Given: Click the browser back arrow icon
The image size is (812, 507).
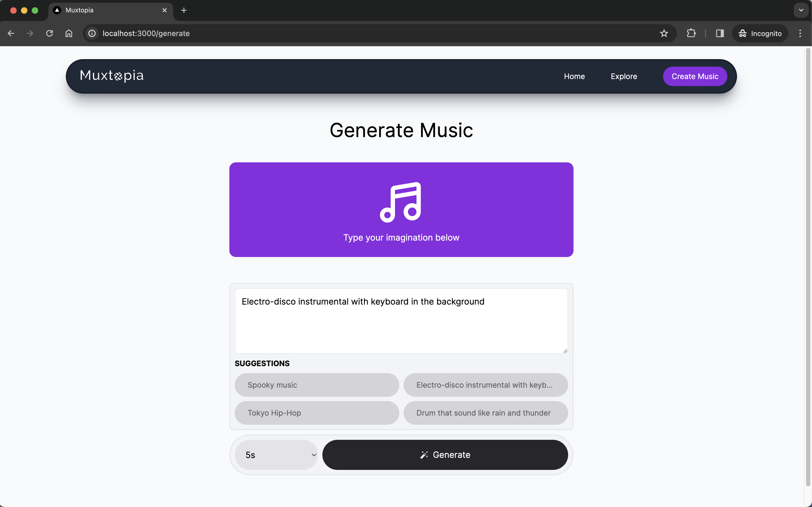Looking at the screenshot, I should click(x=11, y=33).
